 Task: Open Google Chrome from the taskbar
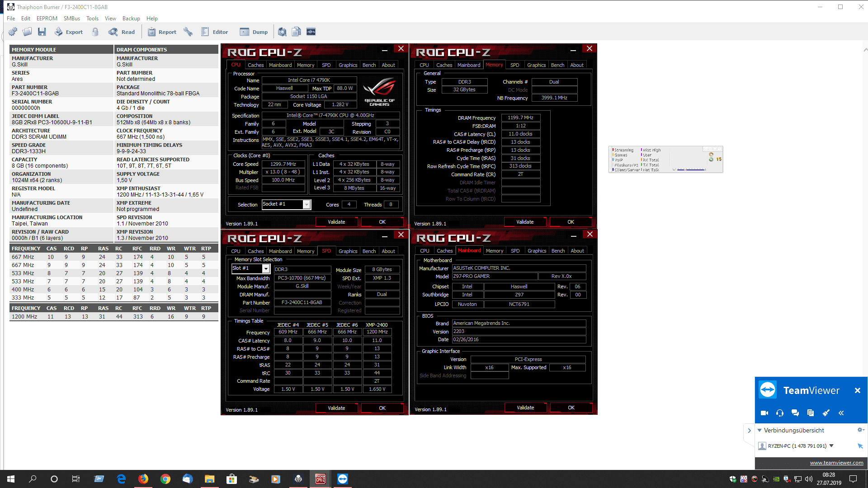[x=165, y=479]
